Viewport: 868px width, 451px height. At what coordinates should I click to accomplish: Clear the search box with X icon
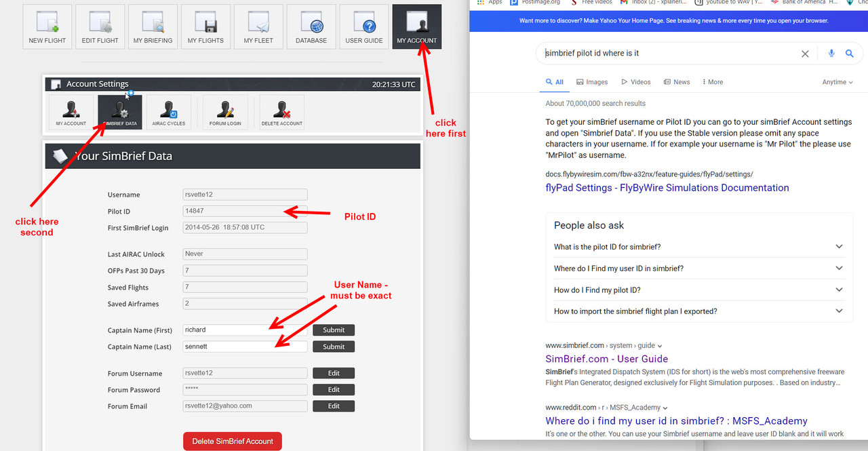click(x=805, y=54)
